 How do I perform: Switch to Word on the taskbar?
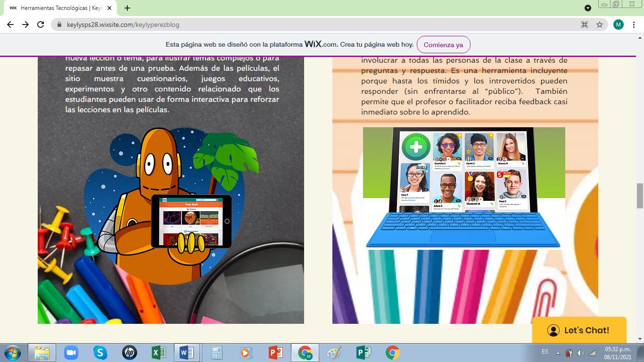[x=188, y=353]
